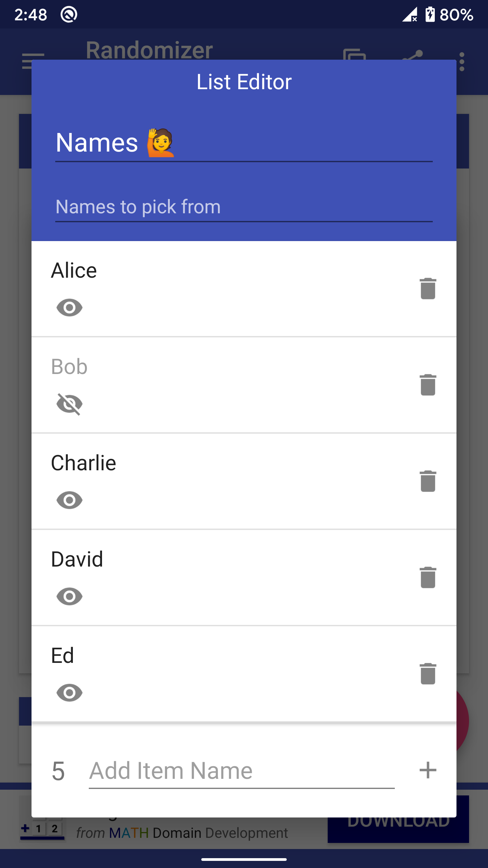Toggle David's visibility eye icon

pyautogui.click(x=69, y=596)
